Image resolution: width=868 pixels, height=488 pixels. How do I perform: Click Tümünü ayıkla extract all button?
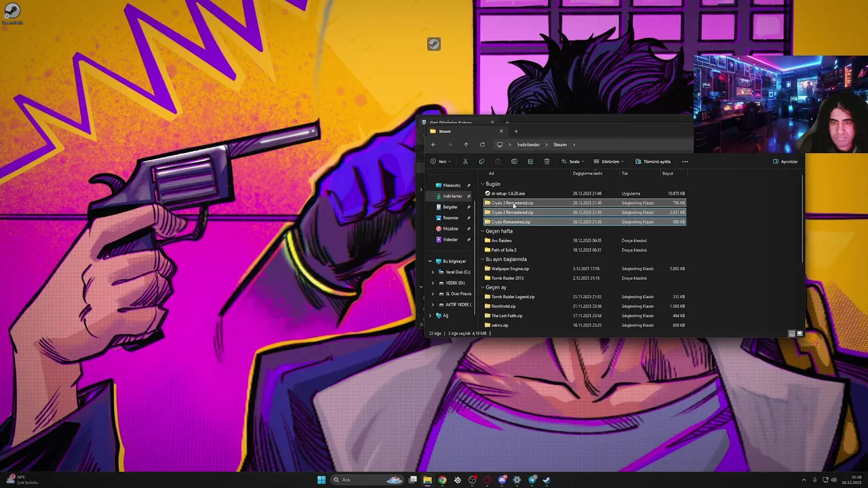point(653,161)
